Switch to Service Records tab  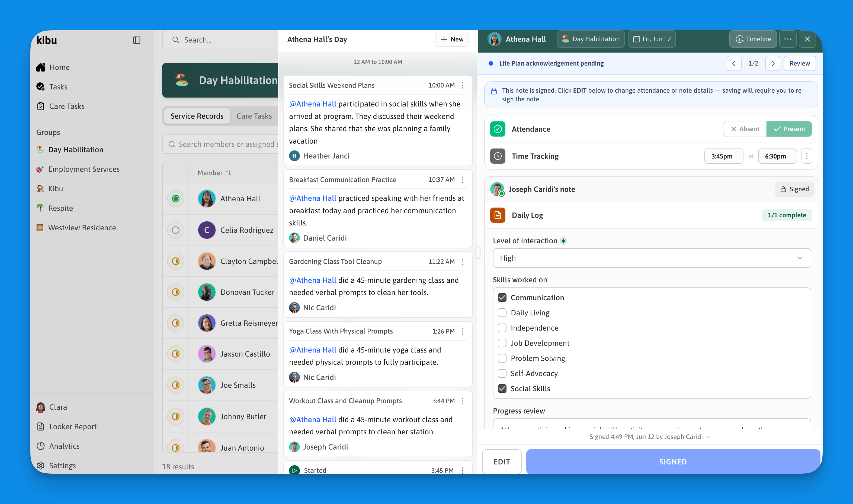coord(197,116)
